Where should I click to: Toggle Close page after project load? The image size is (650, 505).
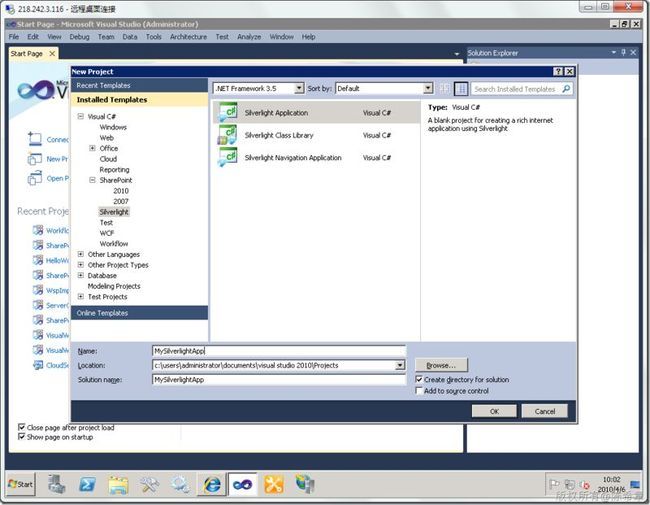(x=22, y=427)
